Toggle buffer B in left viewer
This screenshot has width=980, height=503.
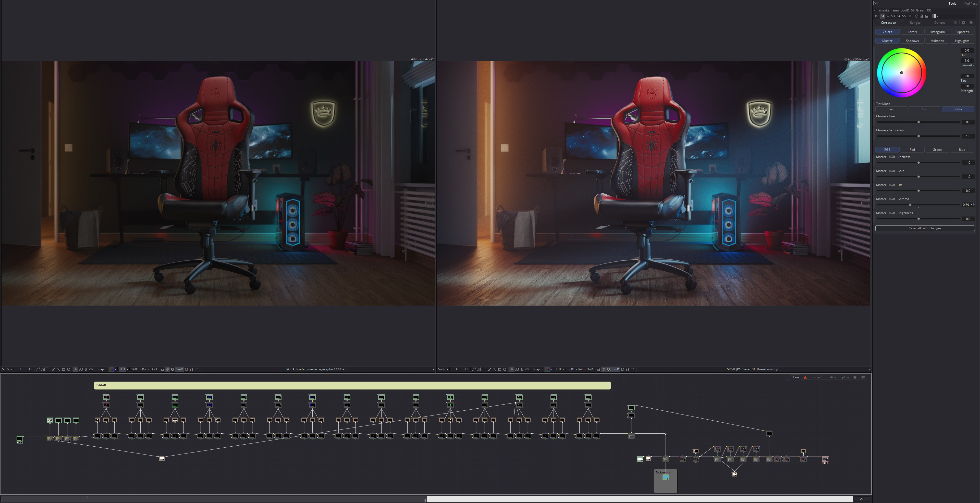click(86, 369)
